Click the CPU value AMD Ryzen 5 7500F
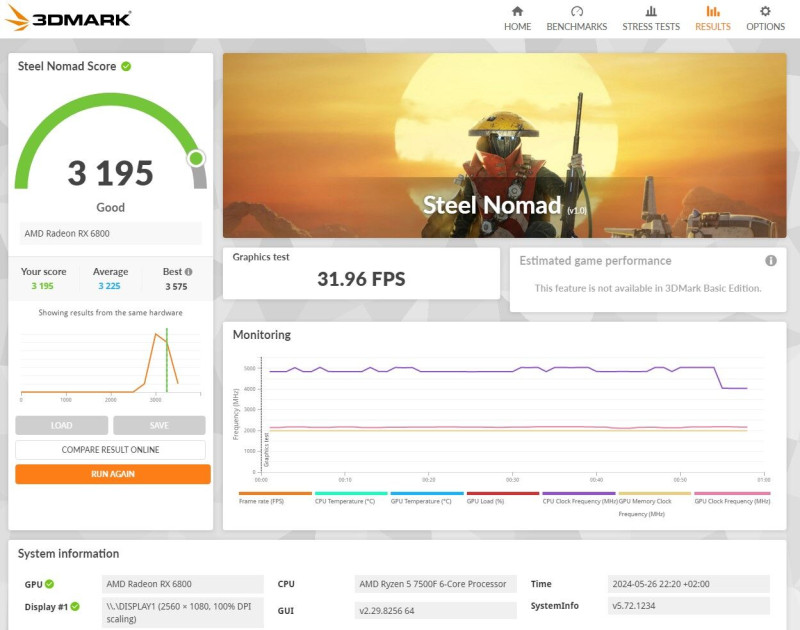Screen dimensions: 800x630 point(435,584)
